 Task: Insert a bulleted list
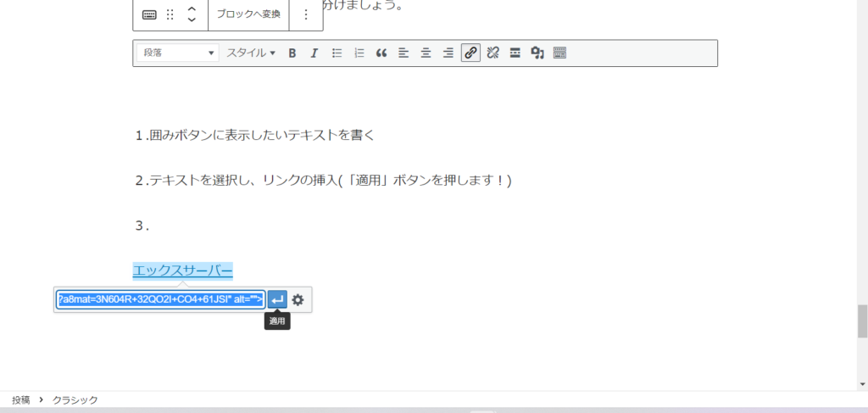tap(337, 53)
